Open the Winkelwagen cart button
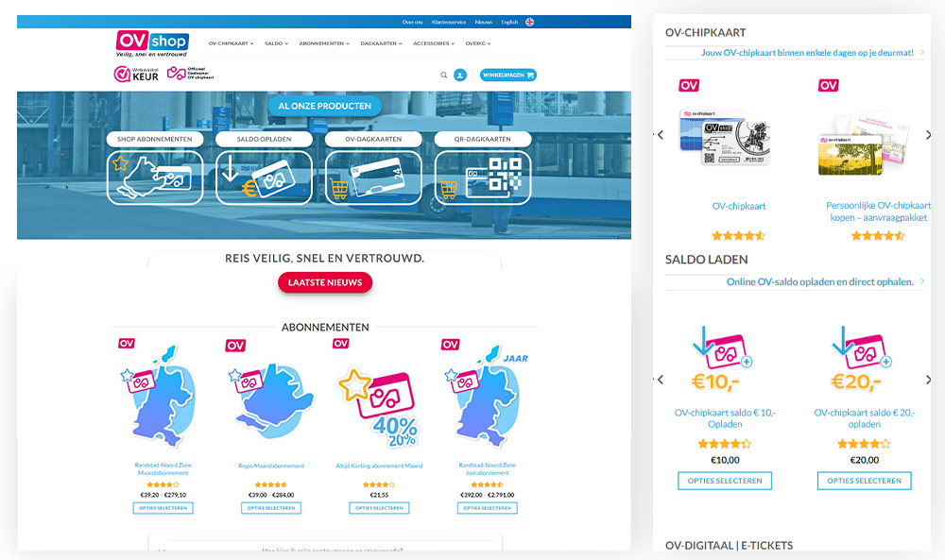The image size is (945, 560). coord(507,75)
